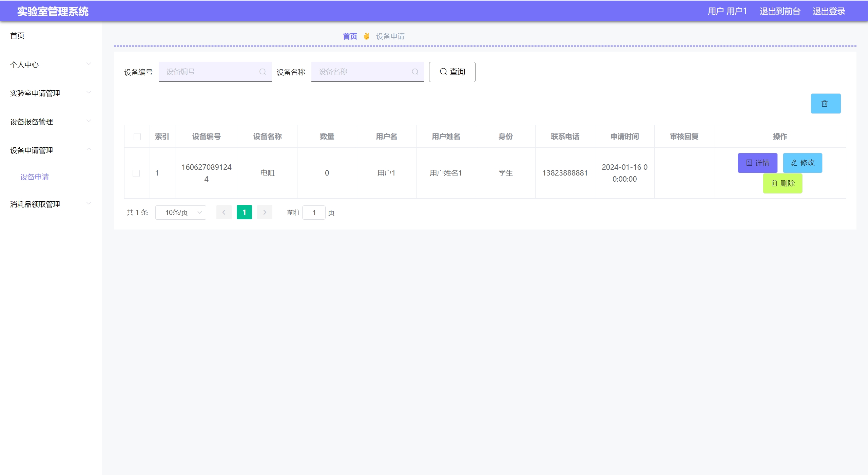Go to next page arrow
868x475 pixels.
[265, 212]
